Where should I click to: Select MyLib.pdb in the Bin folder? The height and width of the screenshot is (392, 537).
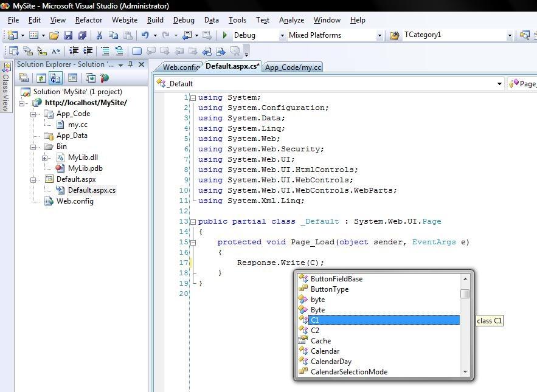(85, 168)
